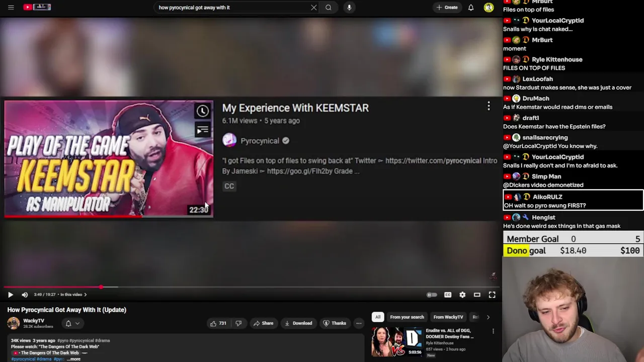Screen dimensions: 644x362
Task: Open Erudite vs. ALL of DGG title
Action: tap(450, 334)
